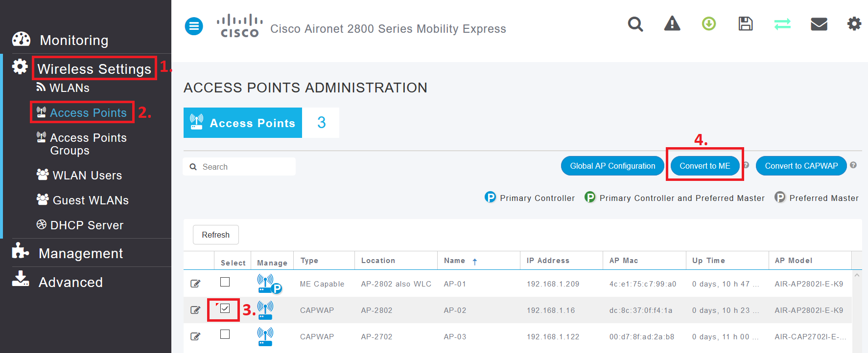This screenshot has height=353, width=868.
Task: Click the green download icon
Action: pos(708,23)
